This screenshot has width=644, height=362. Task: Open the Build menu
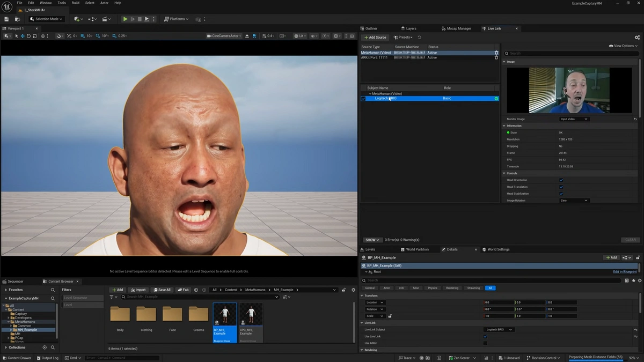(75, 3)
